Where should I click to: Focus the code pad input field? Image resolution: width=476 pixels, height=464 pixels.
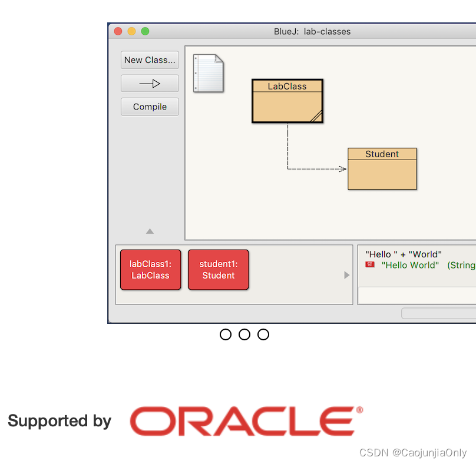[417, 295]
